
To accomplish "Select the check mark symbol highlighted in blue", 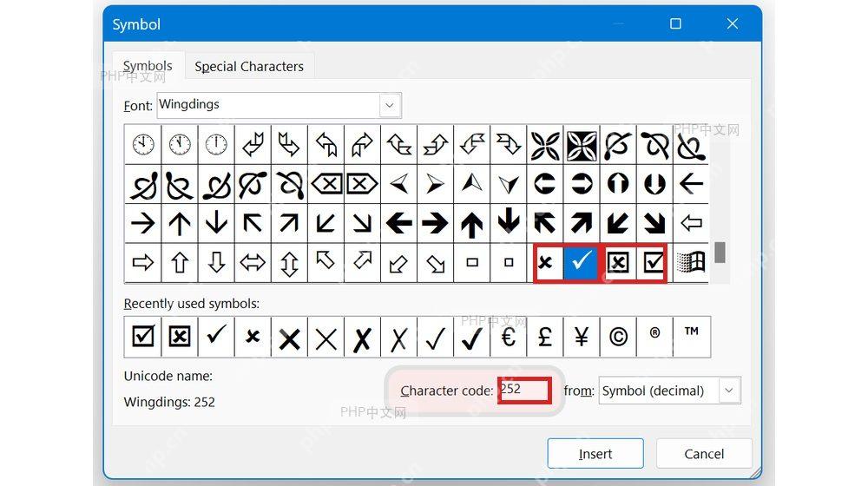I will click(582, 262).
